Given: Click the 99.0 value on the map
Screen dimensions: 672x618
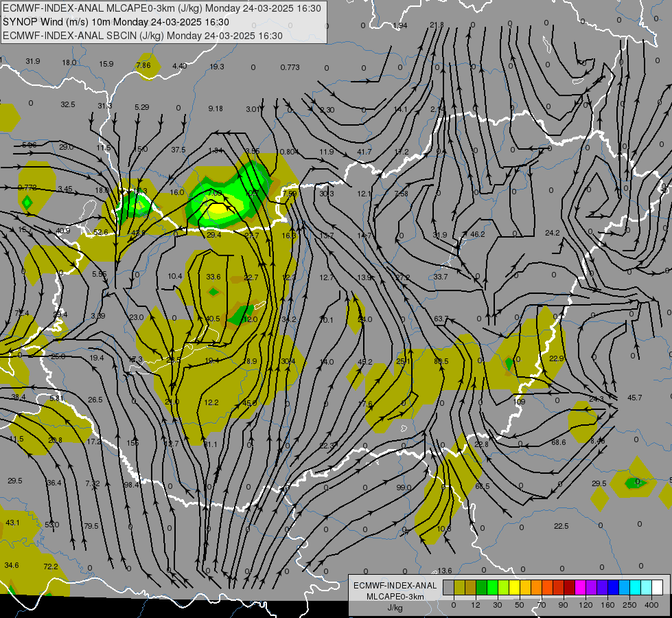Looking at the screenshot, I should click(x=404, y=488).
